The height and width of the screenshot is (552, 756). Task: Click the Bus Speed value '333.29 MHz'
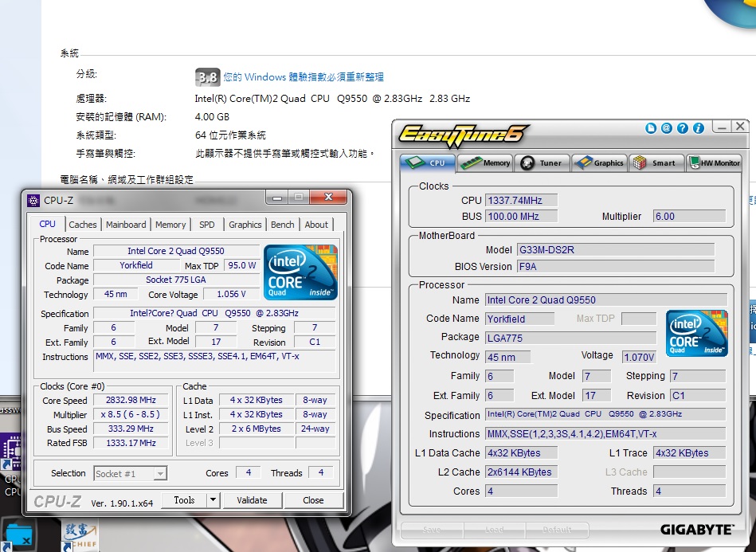pyautogui.click(x=131, y=429)
